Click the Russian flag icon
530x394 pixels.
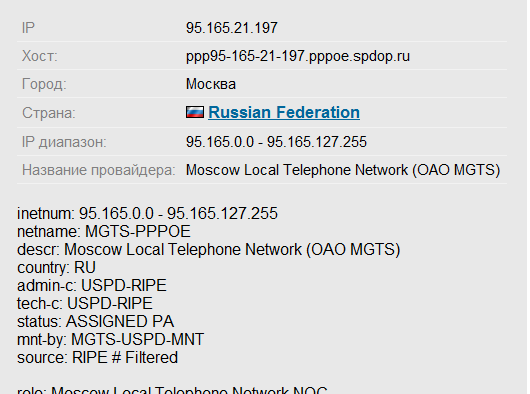tap(195, 112)
